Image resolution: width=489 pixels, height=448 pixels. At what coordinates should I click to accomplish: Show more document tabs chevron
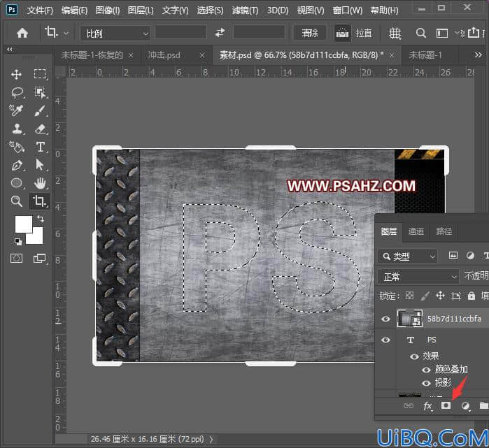tap(478, 55)
